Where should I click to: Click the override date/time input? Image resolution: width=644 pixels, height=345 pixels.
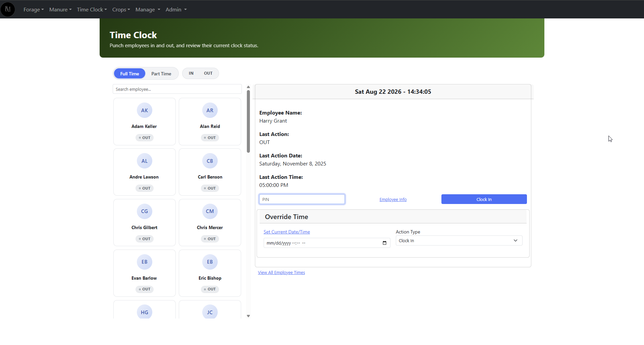tap(327, 243)
